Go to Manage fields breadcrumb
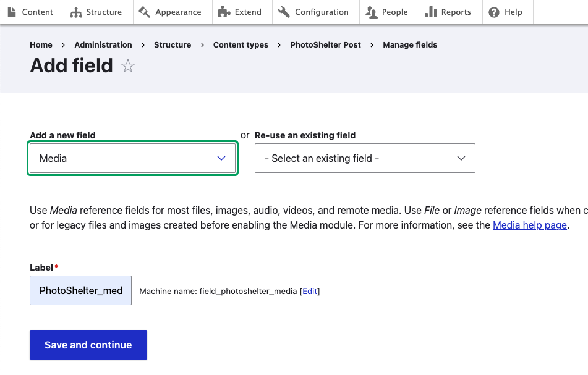The width and height of the screenshot is (588, 375). 410,45
